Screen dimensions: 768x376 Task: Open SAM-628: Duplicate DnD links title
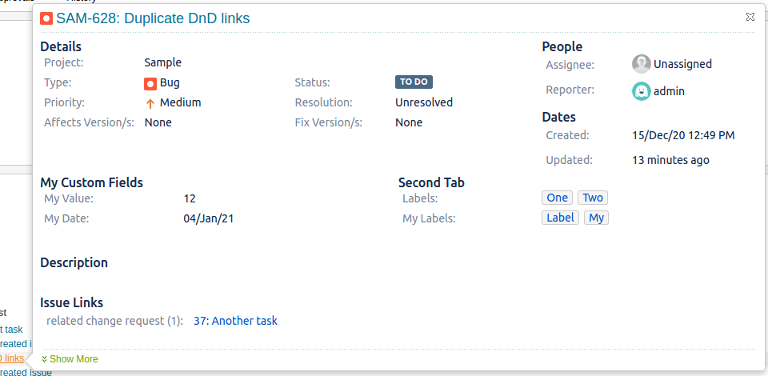click(153, 19)
